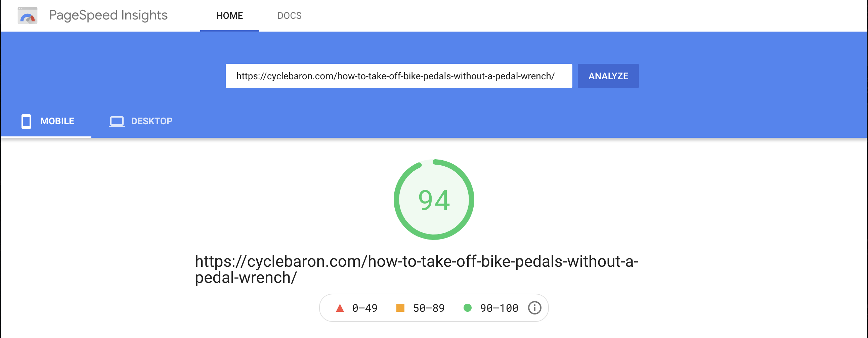Click the red triangle 0–49 marker
Viewport: 868px width, 338px height.
pyautogui.click(x=340, y=308)
